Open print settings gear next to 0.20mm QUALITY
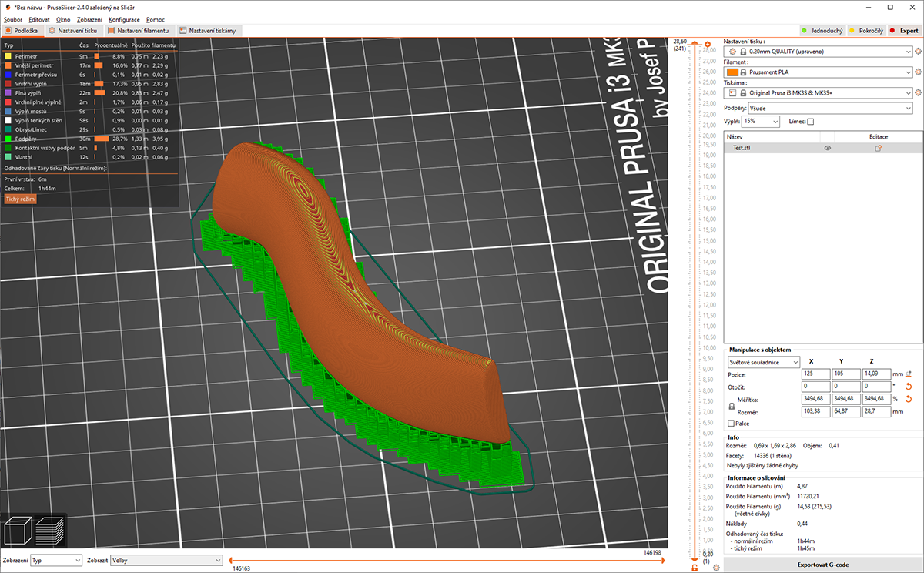Viewport: 924px width, 573px height. (918, 52)
